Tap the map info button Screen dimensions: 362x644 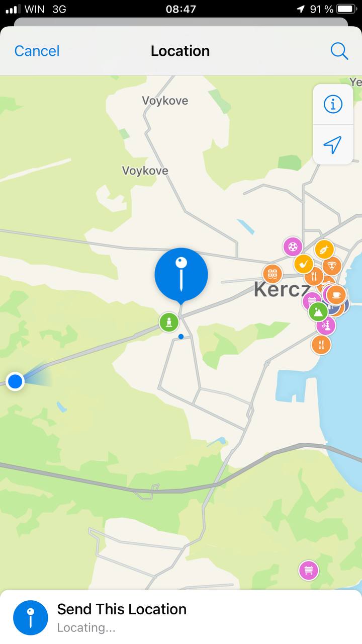click(332, 104)
